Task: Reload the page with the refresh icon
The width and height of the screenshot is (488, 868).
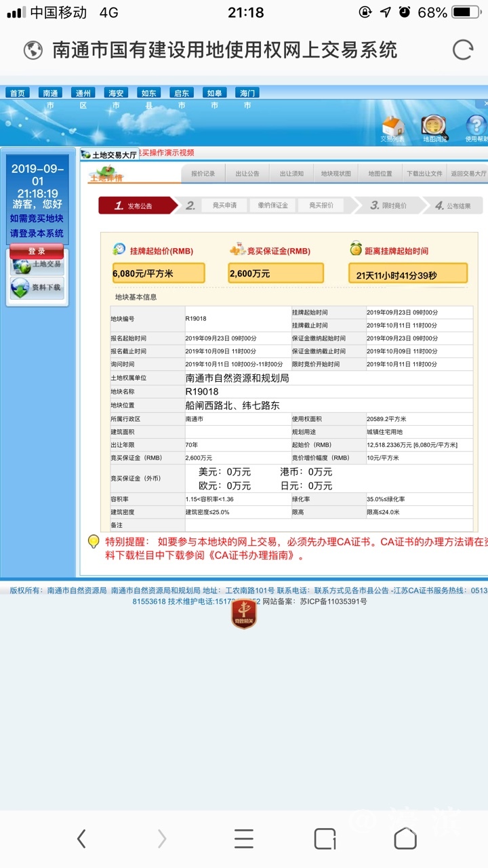Action: click(x=462, y=50)
